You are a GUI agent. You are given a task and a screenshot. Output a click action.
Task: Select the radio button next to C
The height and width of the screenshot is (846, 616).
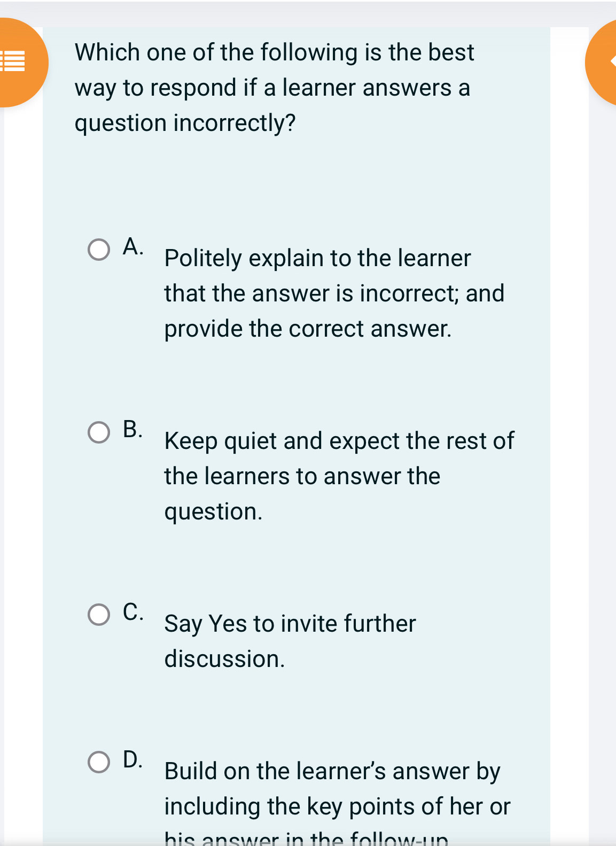pyautogui.click(x=99, y=614)
